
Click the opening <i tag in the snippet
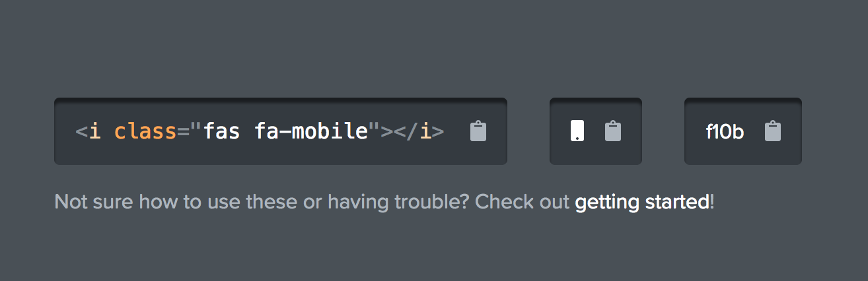pos(89,132)
